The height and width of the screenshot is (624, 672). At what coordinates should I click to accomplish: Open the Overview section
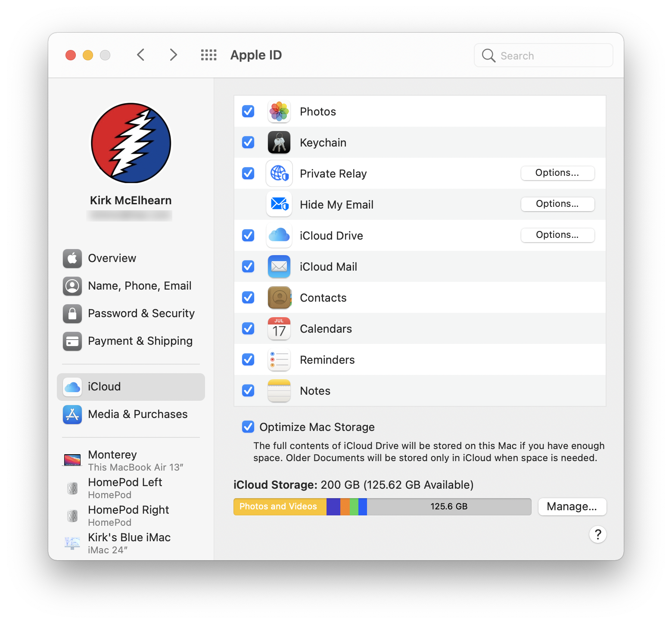(131, 258)
